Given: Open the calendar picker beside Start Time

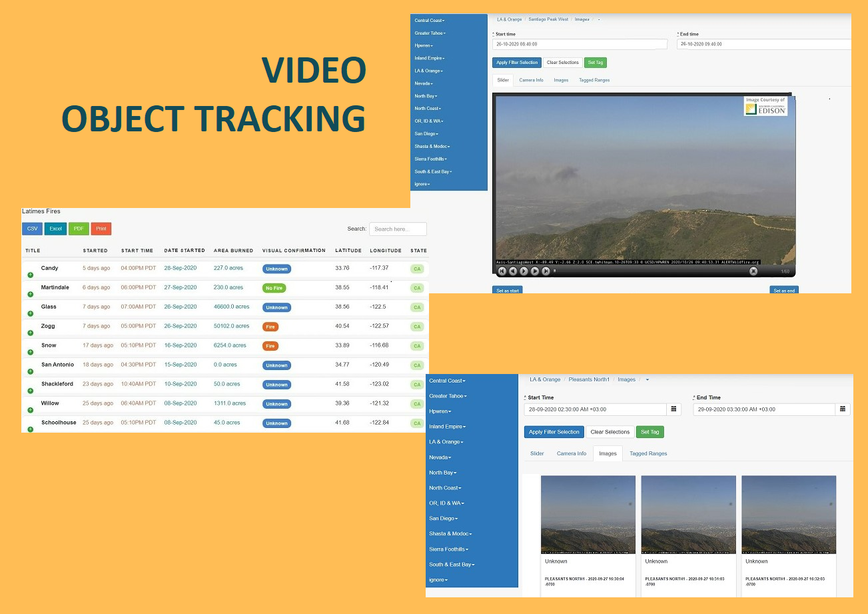Looking at the screenshot, I should (674, 409).
